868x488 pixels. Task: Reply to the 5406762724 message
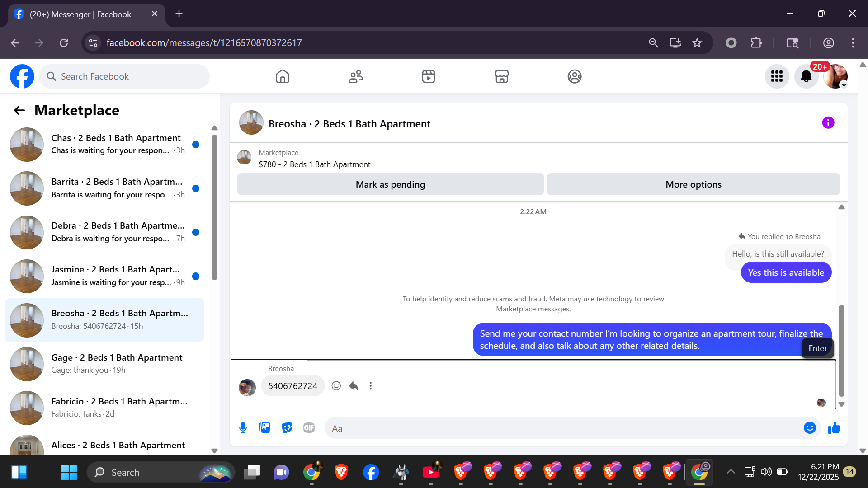(x=354, y=386)
